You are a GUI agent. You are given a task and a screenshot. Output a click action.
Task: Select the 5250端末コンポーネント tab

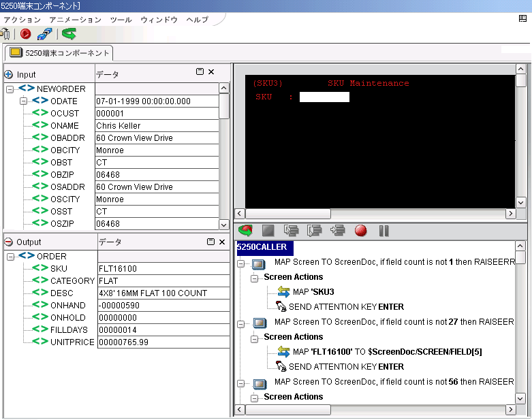[59, 53]
